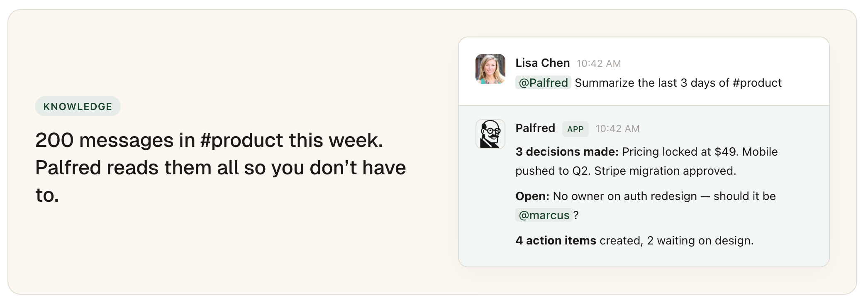
Task: Click the '3 decisions made:' bold text
Action: coord(567,151)
